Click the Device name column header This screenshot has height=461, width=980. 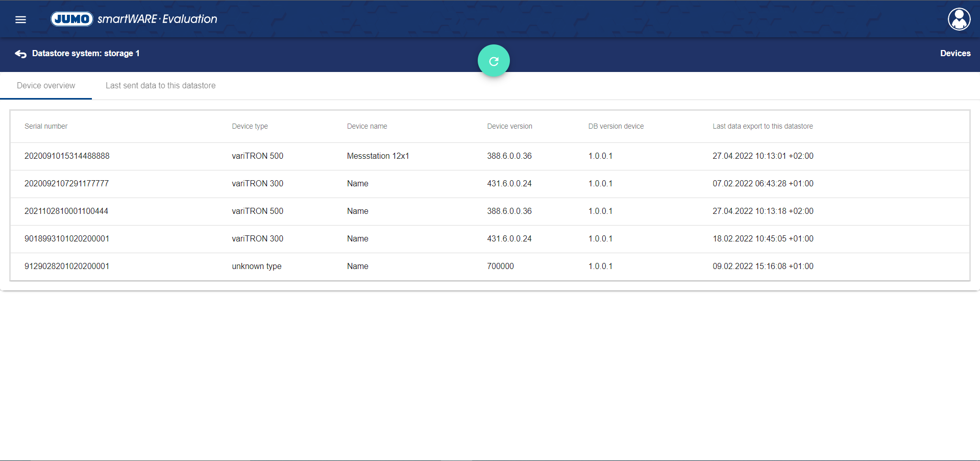(367, 126)
